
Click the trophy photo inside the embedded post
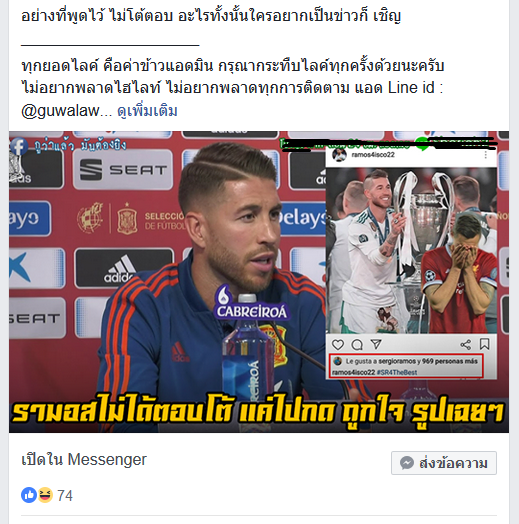tap(411, 251)
